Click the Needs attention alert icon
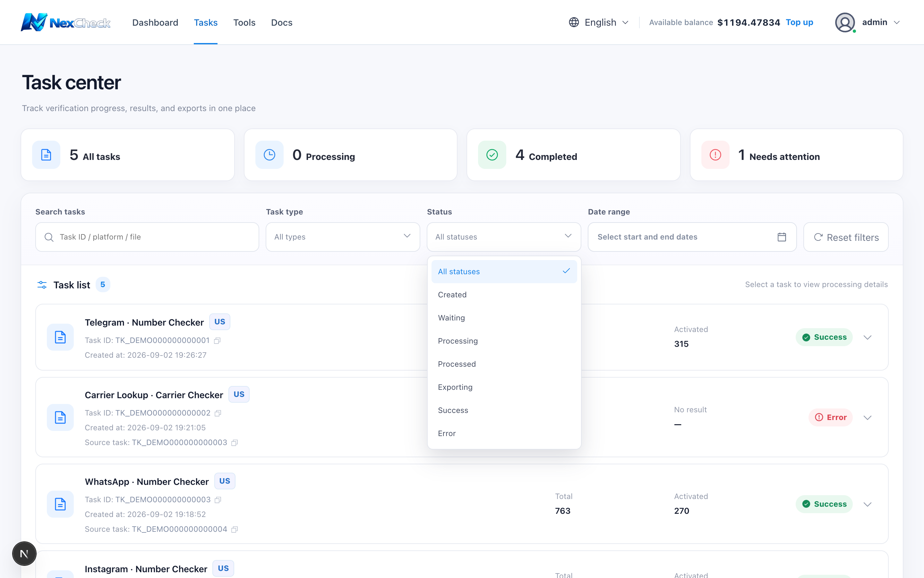This screenshot has height=578, width=924. [x=715, y=155]
